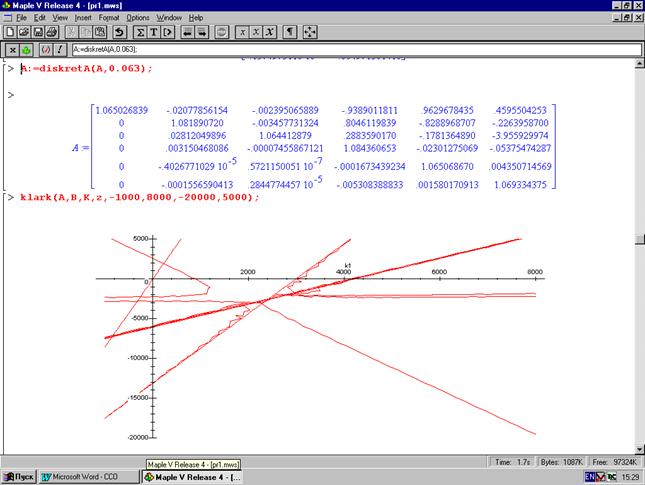Toggle the exclamation execute button in context bar

click(x=60, y=50)
